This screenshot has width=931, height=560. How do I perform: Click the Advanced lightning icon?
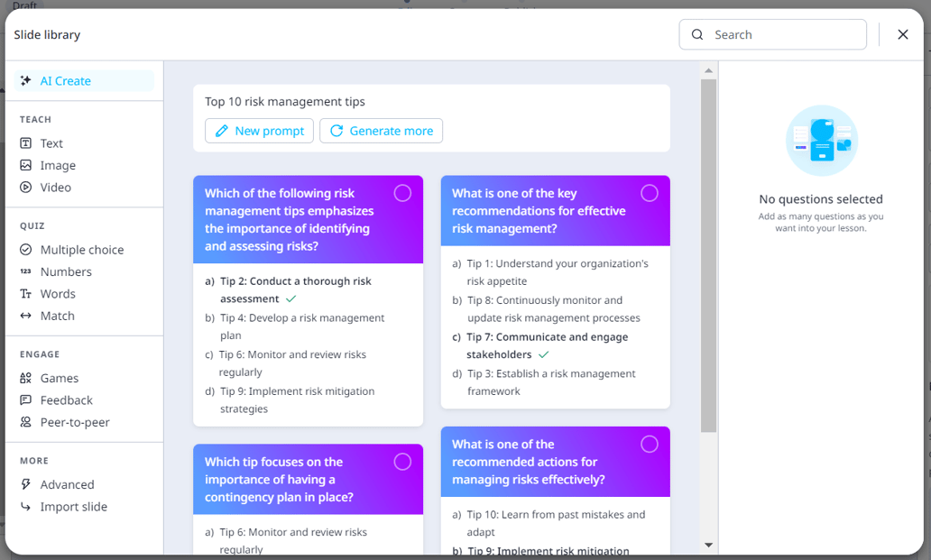[x=26, y=485]
